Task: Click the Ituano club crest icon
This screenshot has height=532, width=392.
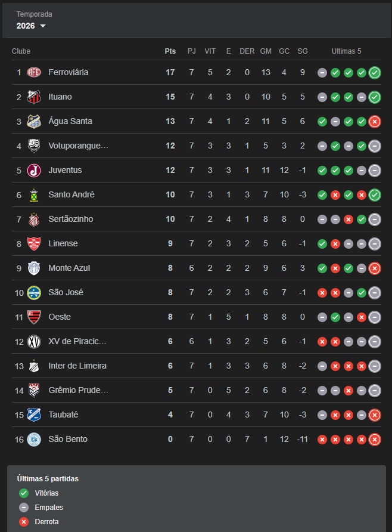Action: (34, 97)
